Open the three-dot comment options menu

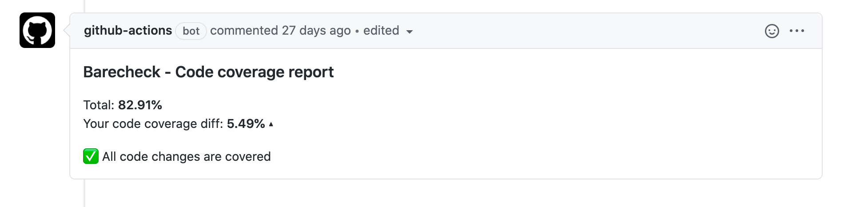796,31
